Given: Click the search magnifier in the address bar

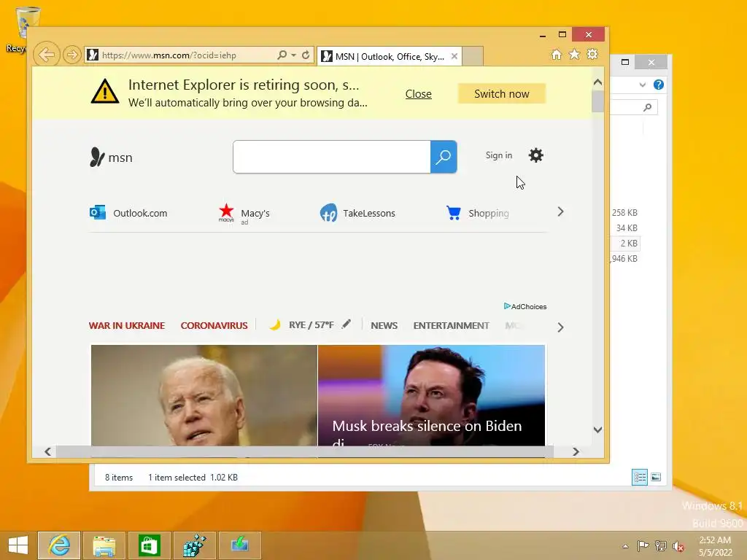Looking at the screenshot, I should pos(282,55).
